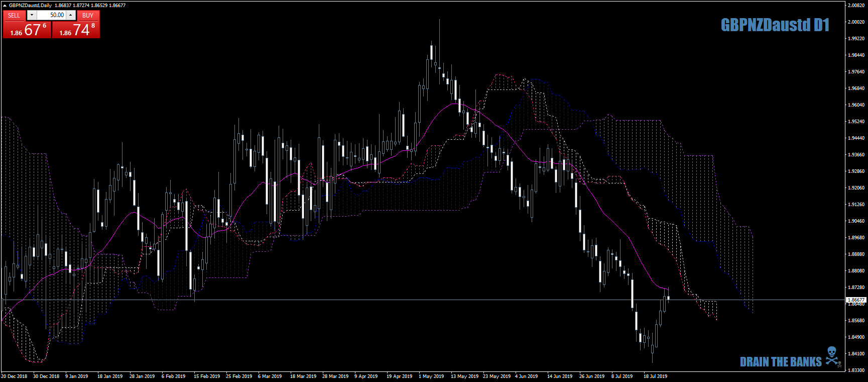The height and width of the screenshot is (382, 868).
Task: Click the 14 Jun 2019 date label
Action: (560, 376)
